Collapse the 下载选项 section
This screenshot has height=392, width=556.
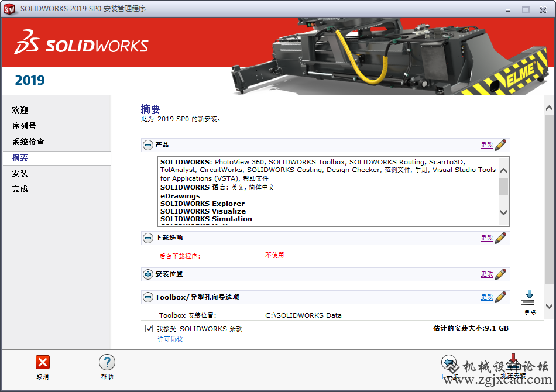click(148, 238)
